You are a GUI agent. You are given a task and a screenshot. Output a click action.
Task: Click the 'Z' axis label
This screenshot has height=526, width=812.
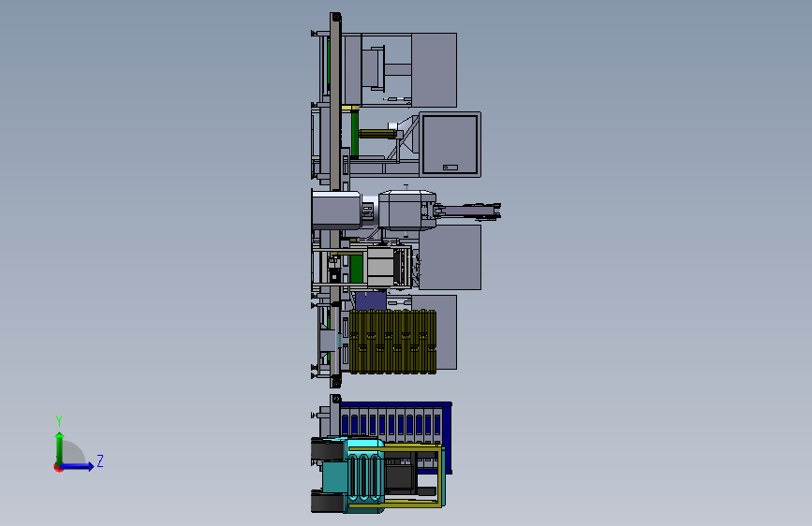100,460
